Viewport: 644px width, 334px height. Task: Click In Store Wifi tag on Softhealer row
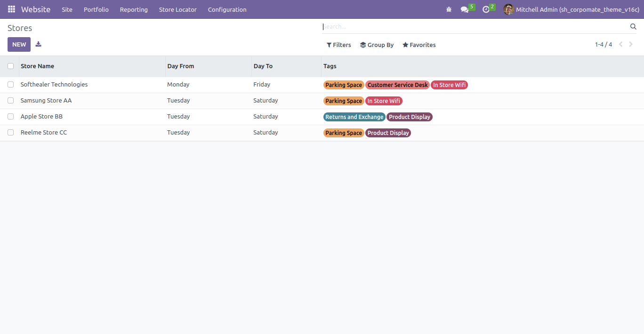pyautogui.click(x=450, y=85)
